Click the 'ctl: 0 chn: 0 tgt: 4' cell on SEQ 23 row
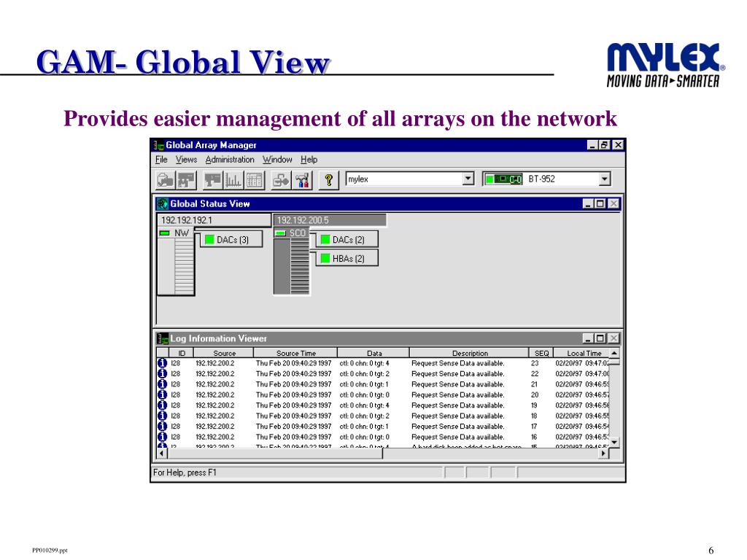The height and width of the screenshot is (560, 747). coord(365,363)
